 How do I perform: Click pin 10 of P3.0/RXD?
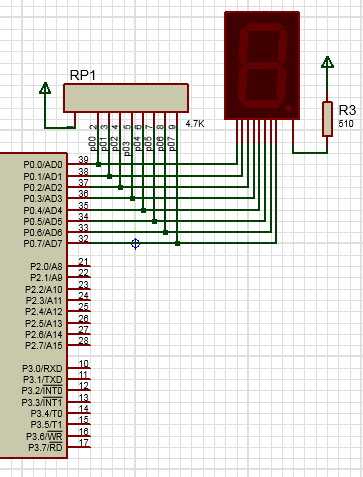[83, 364]
